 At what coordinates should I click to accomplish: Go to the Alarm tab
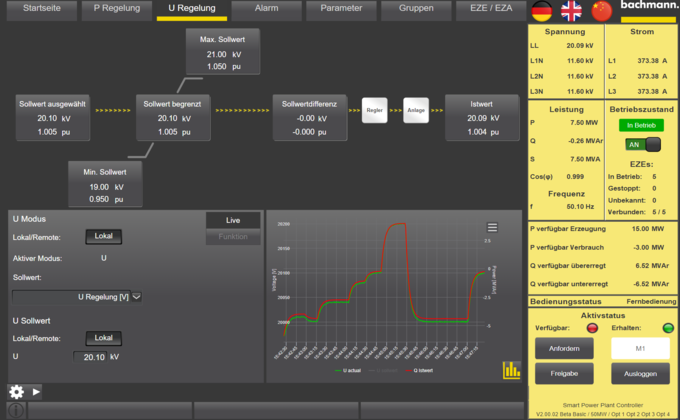coord(266,7)
